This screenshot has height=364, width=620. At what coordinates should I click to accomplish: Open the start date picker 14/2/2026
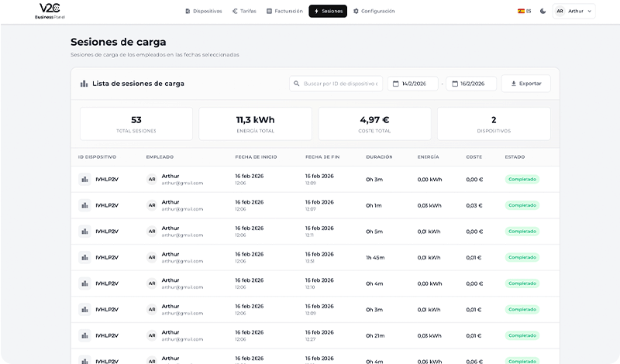click(x=413, y=84)
